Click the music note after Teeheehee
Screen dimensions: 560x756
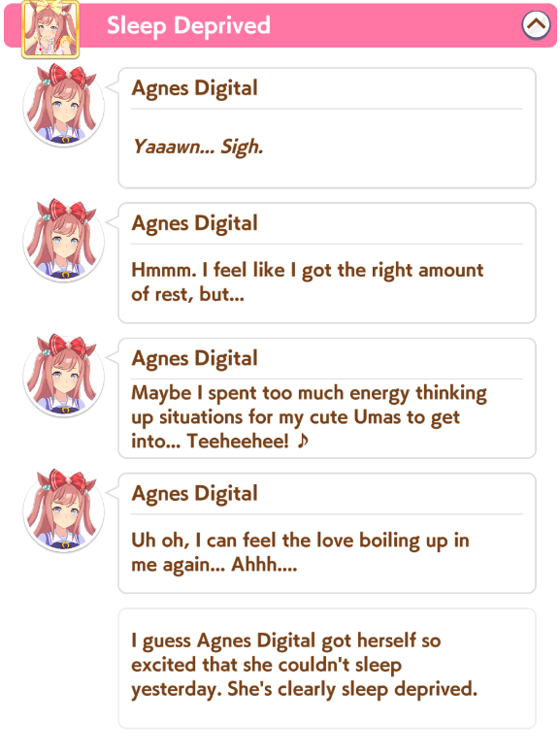[303, 441]
